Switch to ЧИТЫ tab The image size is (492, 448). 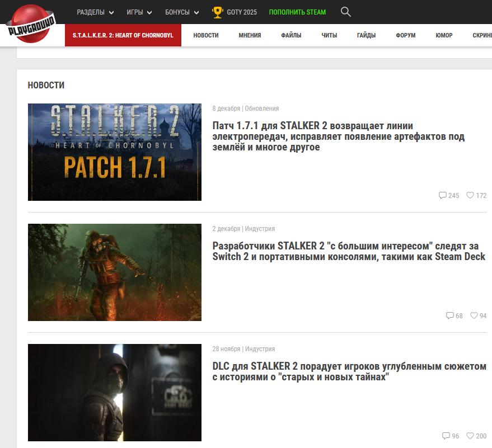tap(329, 35)
